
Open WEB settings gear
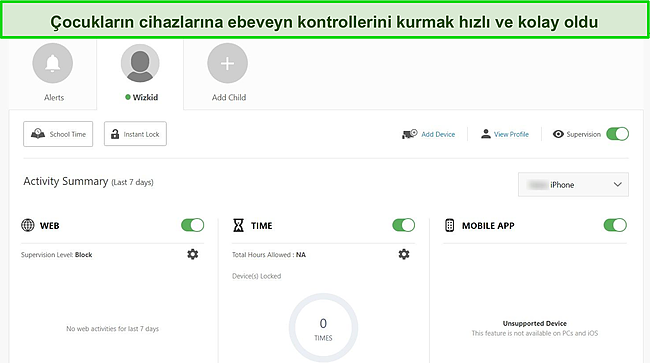(192, 254)
